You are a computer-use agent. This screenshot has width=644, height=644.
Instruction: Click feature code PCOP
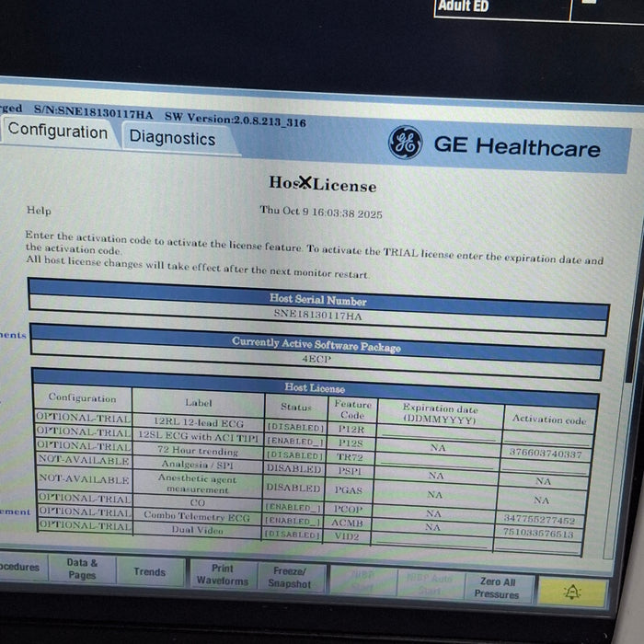pyautogui.click(x=348, y=510)
